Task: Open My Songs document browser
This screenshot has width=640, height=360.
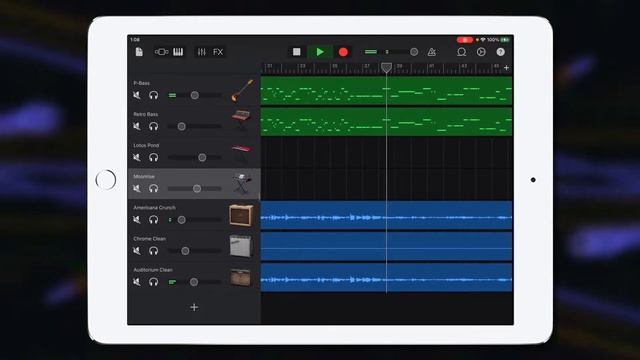Action: 139,52
